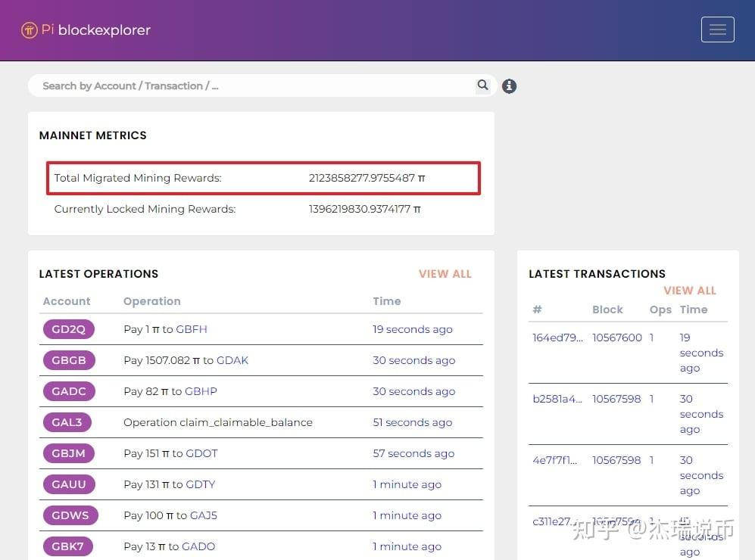Open GADC operation time 30 seconds ago
Screen dimensions: 755x560
[413, 391]
